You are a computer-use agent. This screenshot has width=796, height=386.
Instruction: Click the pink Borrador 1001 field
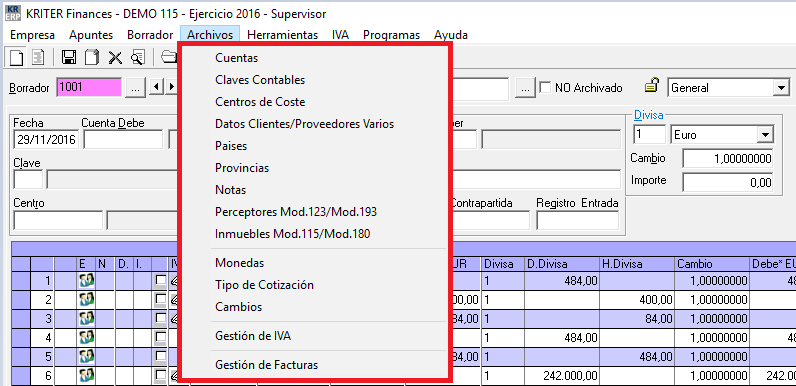pos(89,87)
